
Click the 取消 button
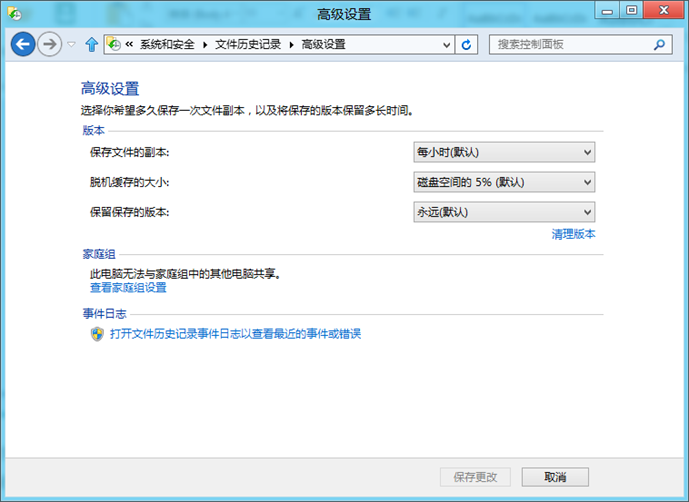(x=555, y=477)
